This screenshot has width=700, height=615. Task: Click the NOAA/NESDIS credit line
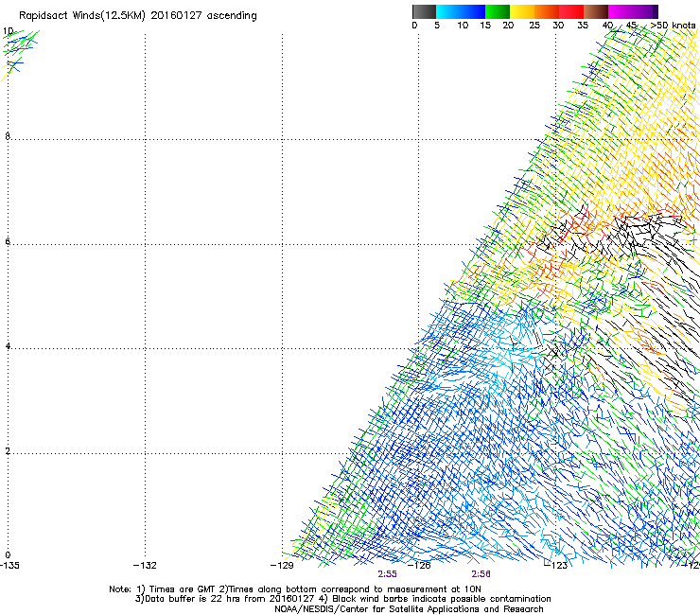pos(409,609)
